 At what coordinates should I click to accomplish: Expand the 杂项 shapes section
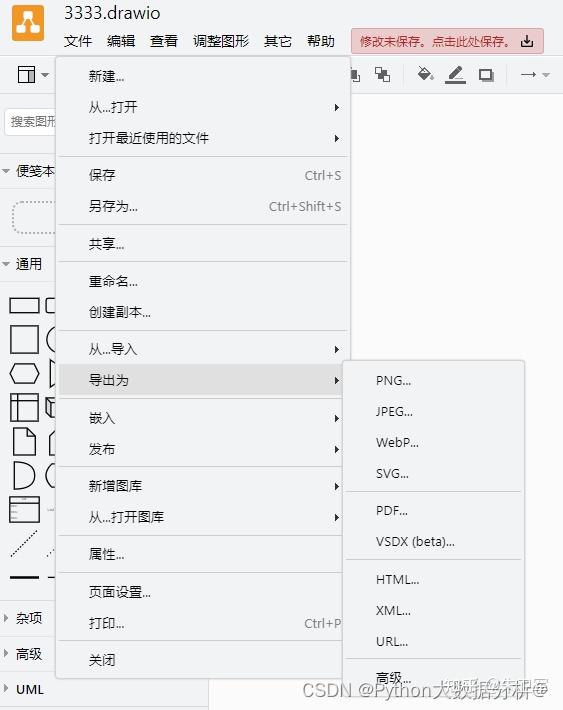(28, 618)
